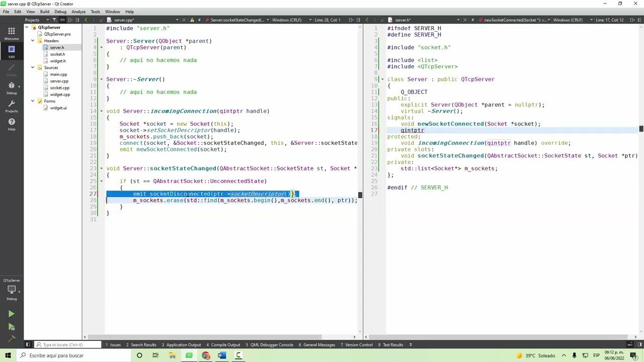644x362 pixels.
Task: Select QTcpServer.pro project file
Action: [57, 34]
